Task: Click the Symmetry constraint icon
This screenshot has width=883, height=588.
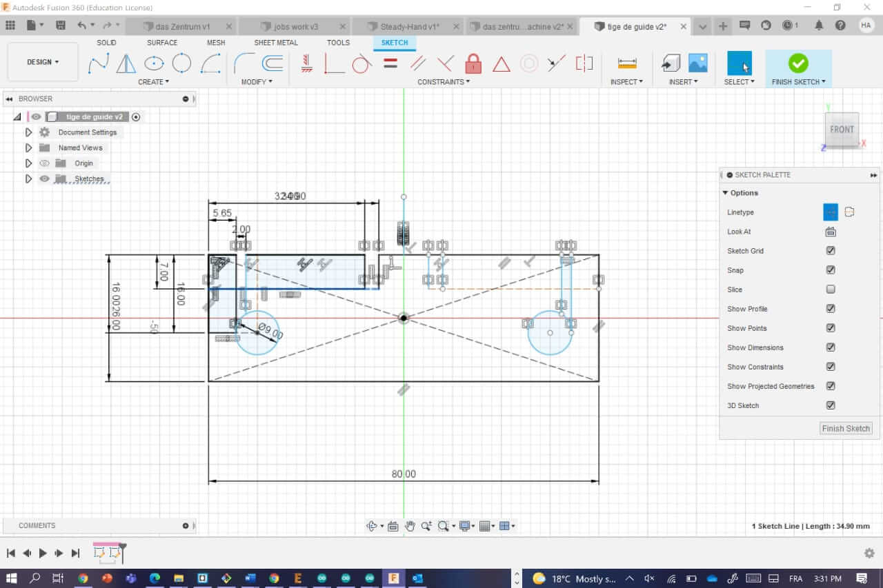Action: pos(584,63)
